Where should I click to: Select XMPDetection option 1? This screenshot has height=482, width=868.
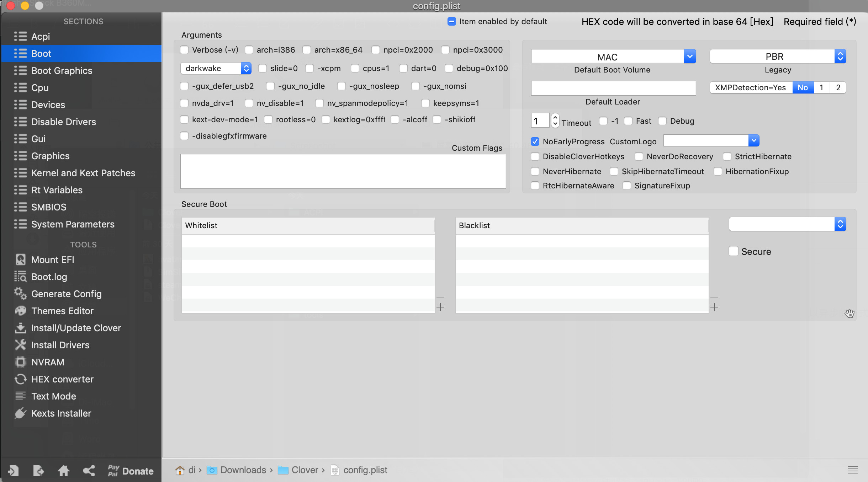(x=821, y=87)
